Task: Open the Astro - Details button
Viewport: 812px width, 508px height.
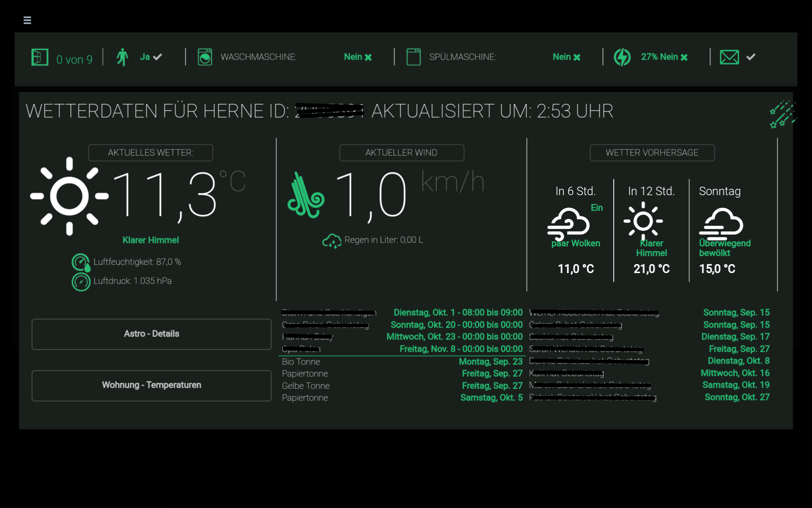Action: [151, 334]
